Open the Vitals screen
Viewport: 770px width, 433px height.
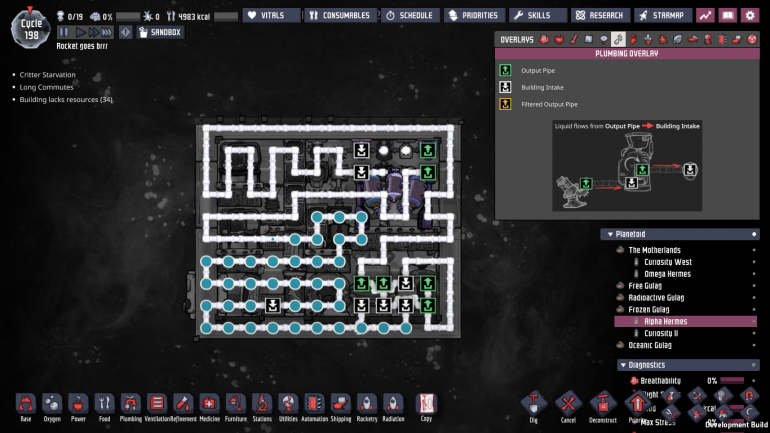coord(272,15)
